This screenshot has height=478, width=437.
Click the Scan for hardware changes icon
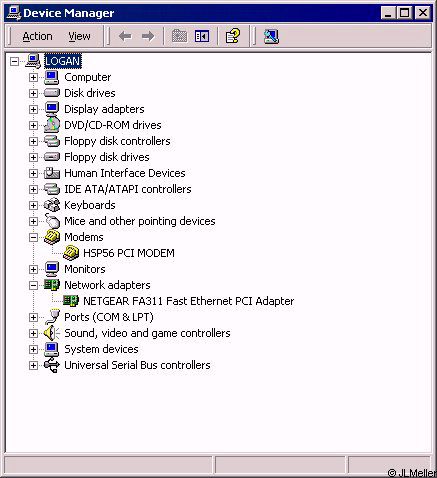coord(271,36)
